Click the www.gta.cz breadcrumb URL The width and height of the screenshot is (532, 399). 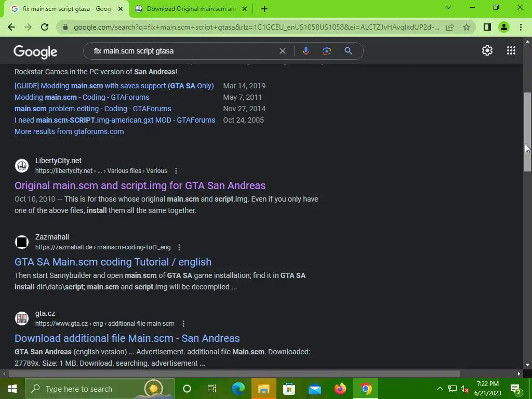click(105, 324)
